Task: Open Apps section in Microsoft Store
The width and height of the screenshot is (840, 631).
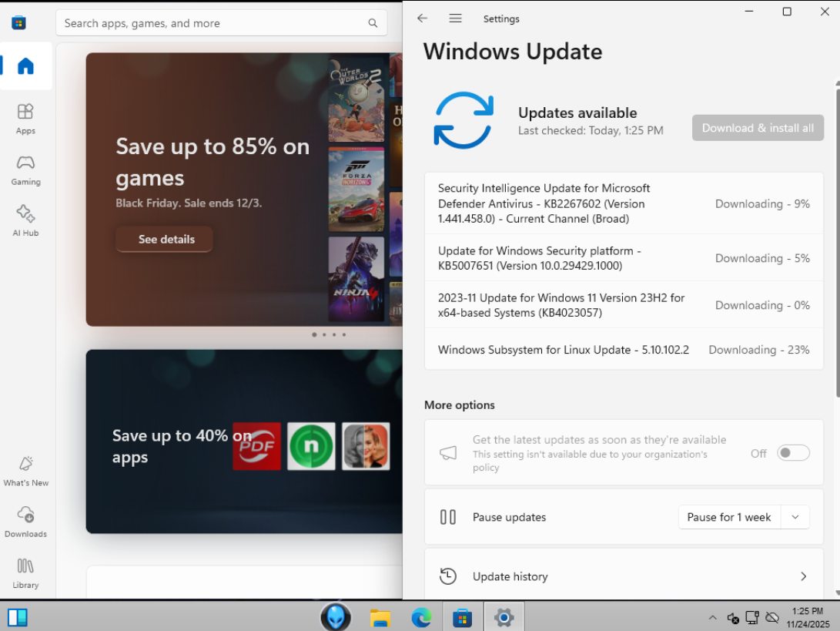Action: (x=25, y=119)
